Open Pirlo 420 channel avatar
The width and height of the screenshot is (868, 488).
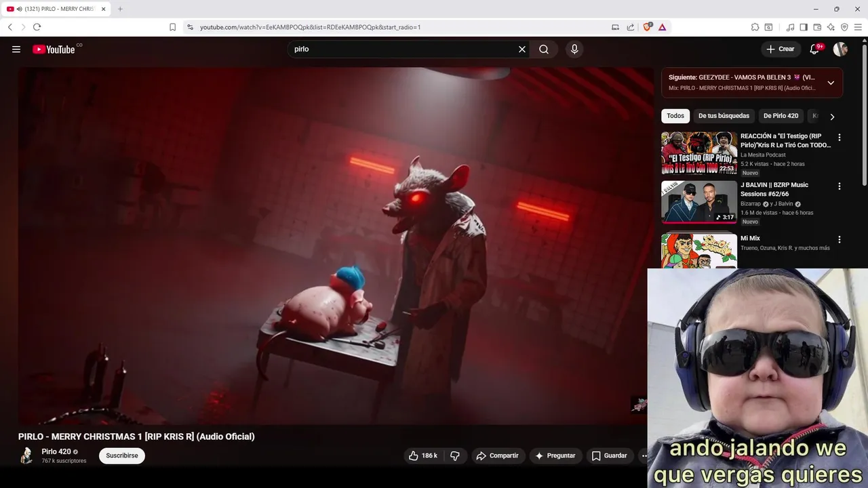click(x=26, y=455)
